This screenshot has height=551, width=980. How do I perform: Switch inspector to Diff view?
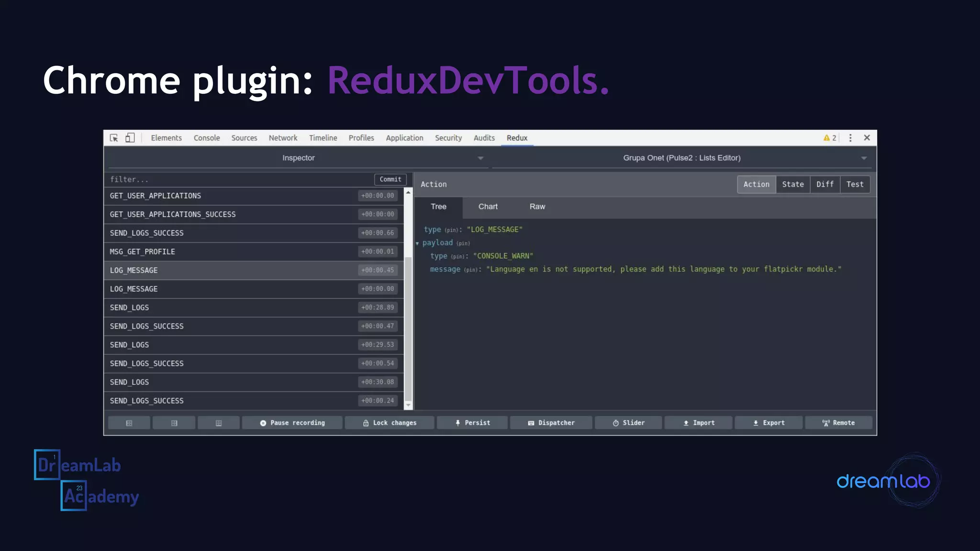click(x=825, y=184)
